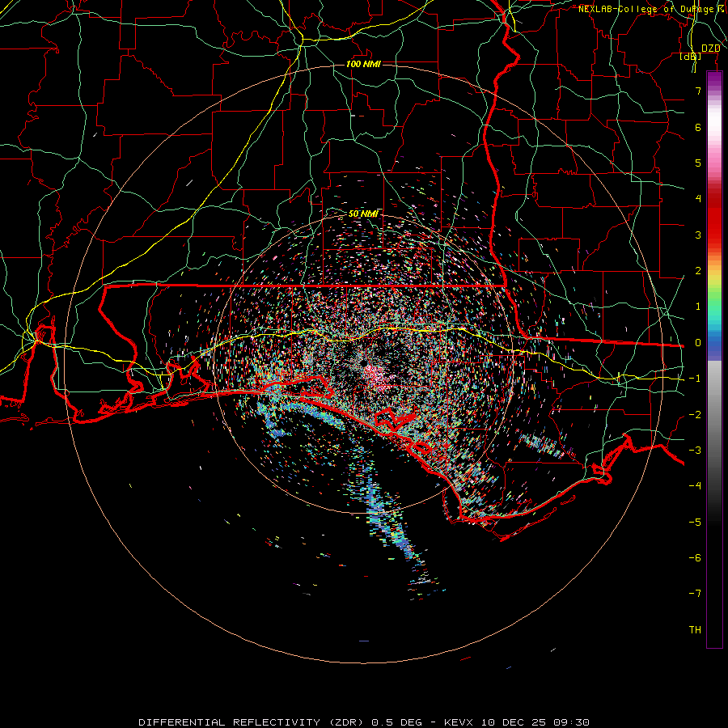This screenshot has width=728, height=728.
Task: Click the "-1" value on the dB scale
Action: 695,379
